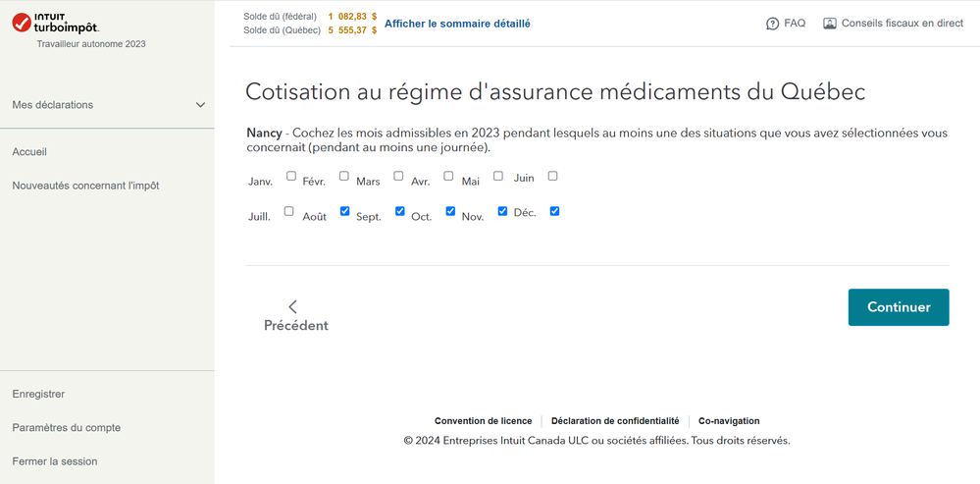980x484 pixels.
Task: Click the Conseils fiscaux en direct icon
Action: click(x=830, y=24)
